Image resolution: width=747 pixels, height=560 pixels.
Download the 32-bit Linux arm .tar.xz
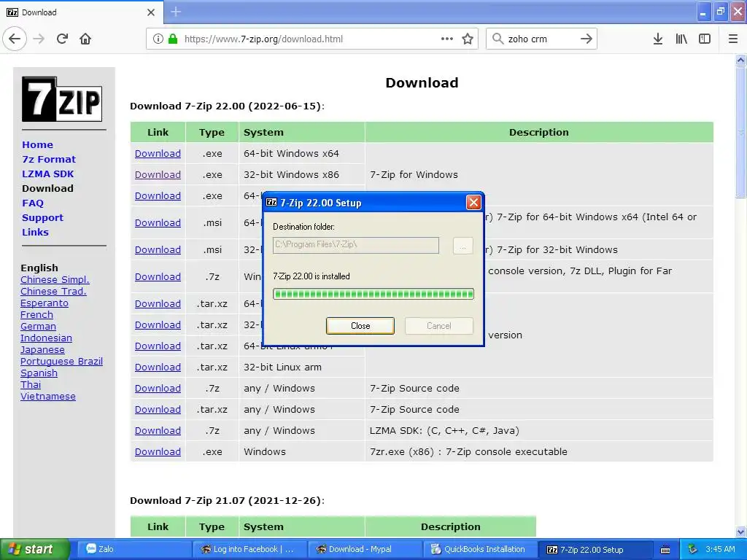[158, 367]
